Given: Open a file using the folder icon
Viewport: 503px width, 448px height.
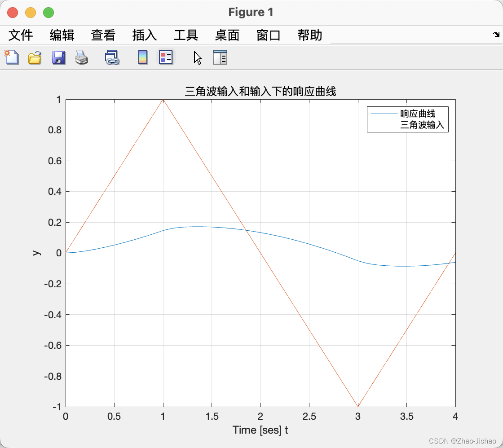Looking at the screenshot, I should point(35,57).
